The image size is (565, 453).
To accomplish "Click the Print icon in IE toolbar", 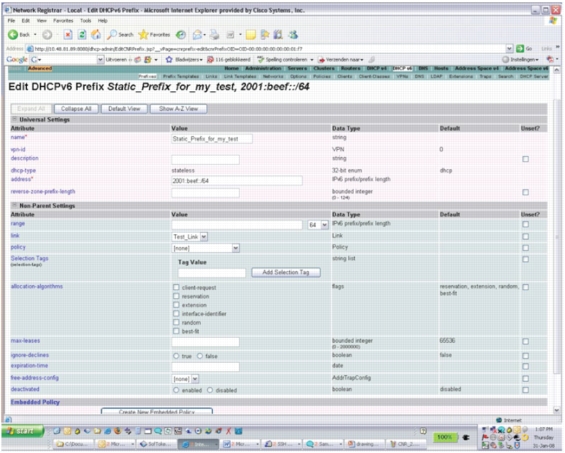I will coord(215,35).
